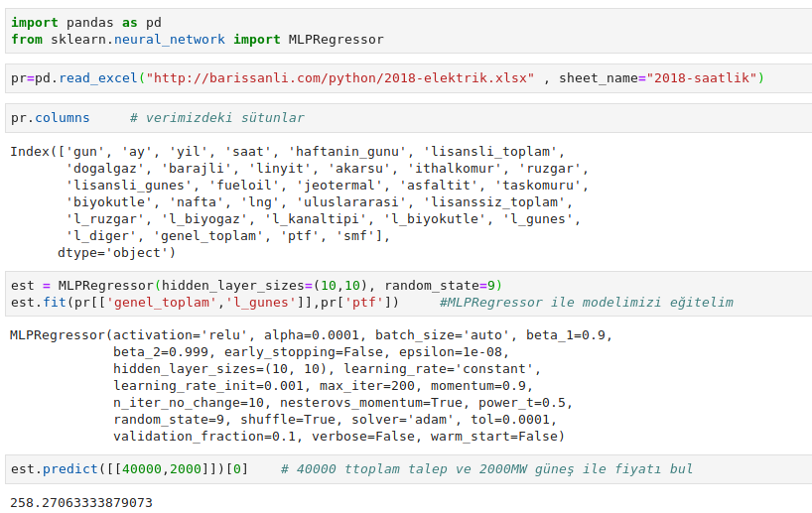Click the 40000 value in predict call
Image resolution: width=812 pixels, height=513 pixels.
click(142, 469)
